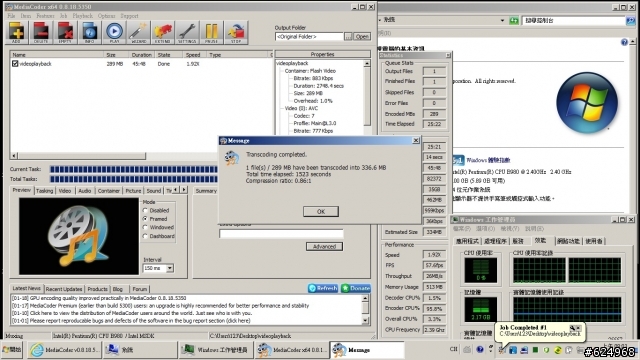Click the Total Tasks progress bar
The image size is (640, 360).
134,179
